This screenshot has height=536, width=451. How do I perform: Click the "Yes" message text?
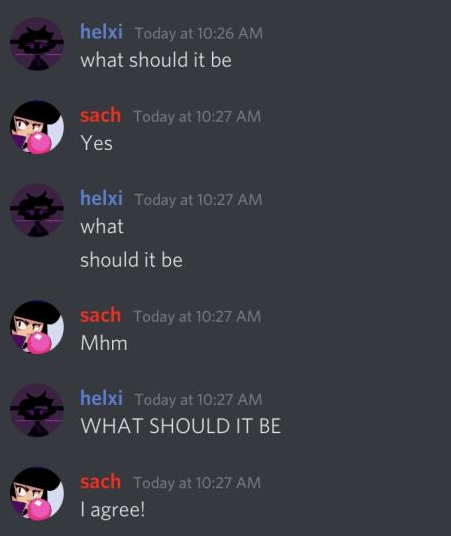click(x=96, y=143)
